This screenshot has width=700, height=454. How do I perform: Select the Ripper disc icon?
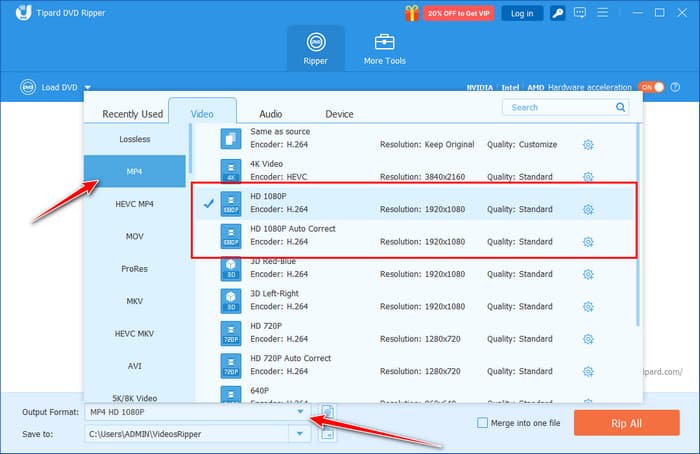pyautogui.click(x=315, y=42)
